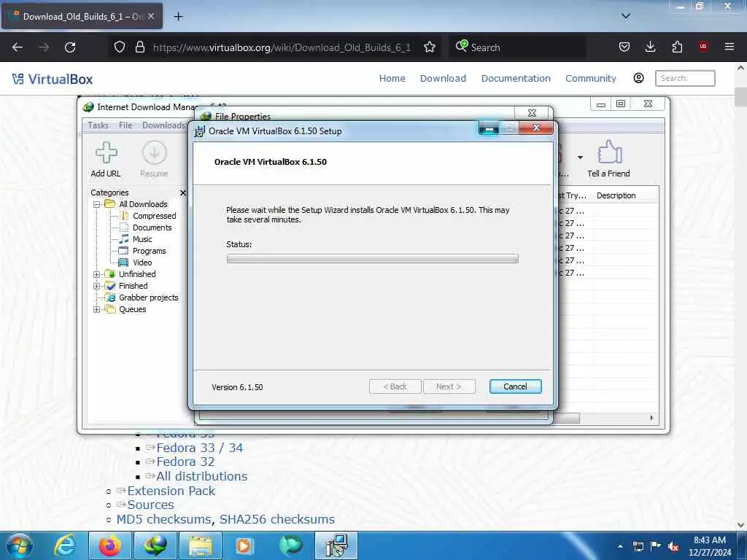The width and height of the screenshot is (747, 560).
Task: Open the SHA256 checksums link
Action: pyautogui.click(x=277, y=519)
